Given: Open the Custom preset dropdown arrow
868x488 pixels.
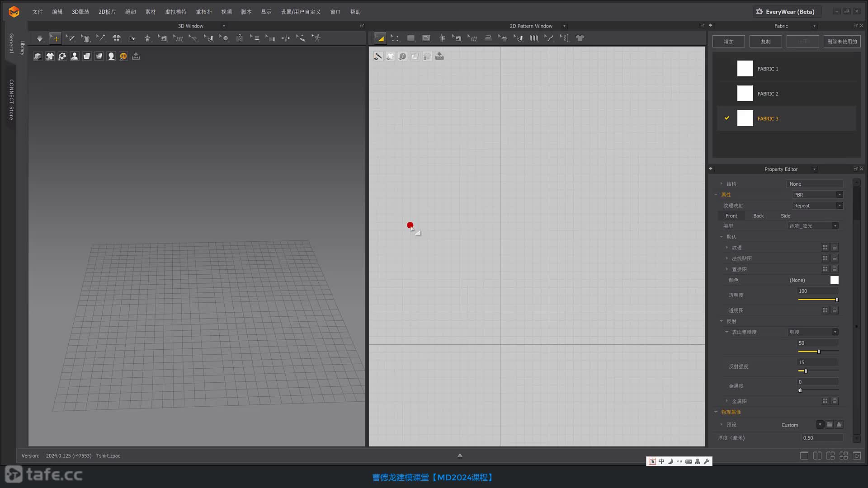Looking at the screenshot, I should coord(820,425).
